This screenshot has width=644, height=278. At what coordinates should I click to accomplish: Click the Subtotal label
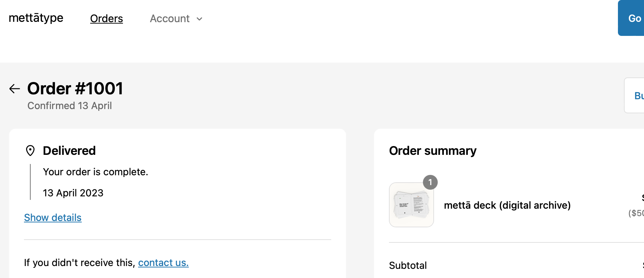[x=408, y=266]
